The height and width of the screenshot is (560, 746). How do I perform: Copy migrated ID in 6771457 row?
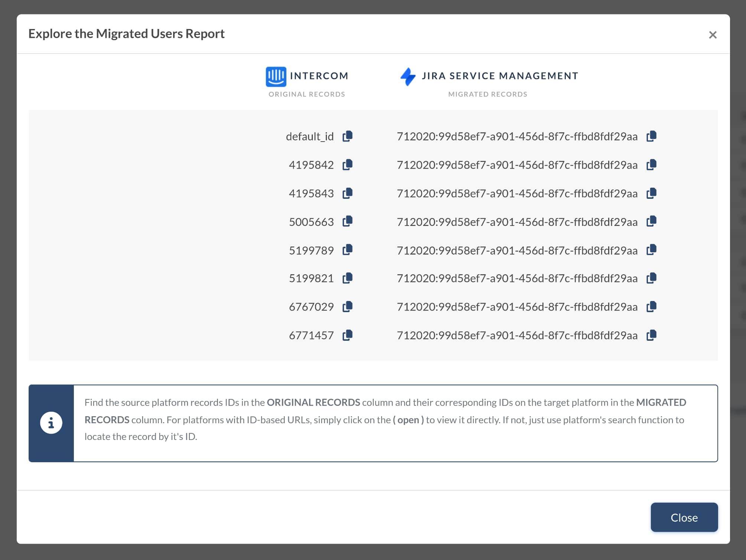tap(651, 335)
